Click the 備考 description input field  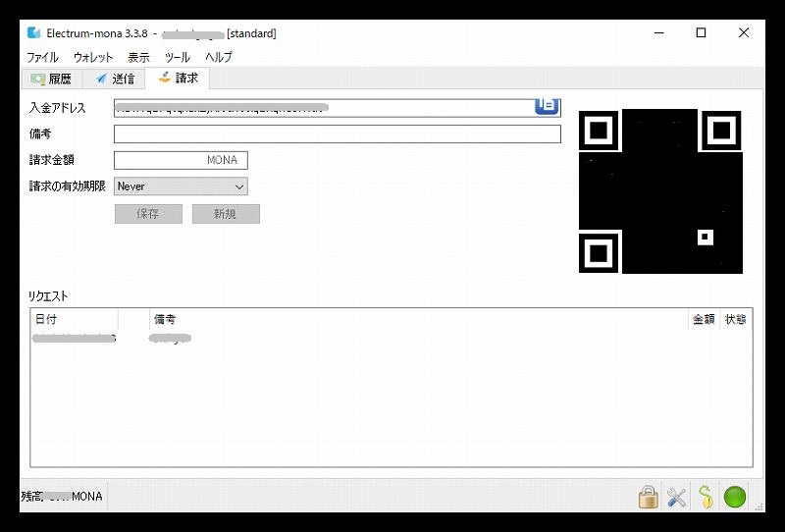point(338,133)
